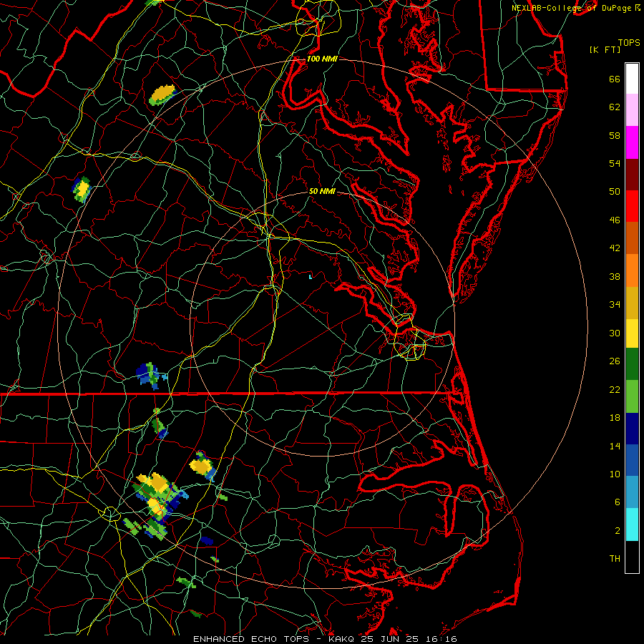Select the 38 legend value
Viewport: 644px width, 644px height.
pos(615,276)
